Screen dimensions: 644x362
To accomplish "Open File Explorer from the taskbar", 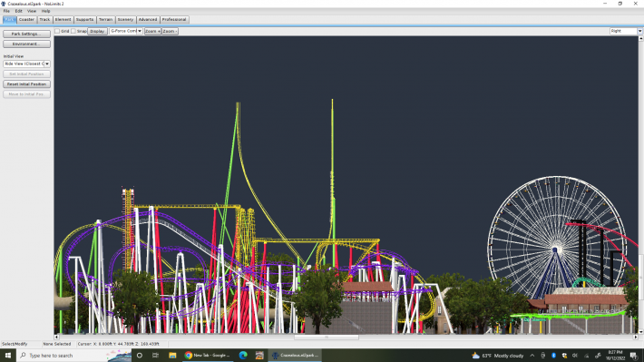I will (172, 356).
